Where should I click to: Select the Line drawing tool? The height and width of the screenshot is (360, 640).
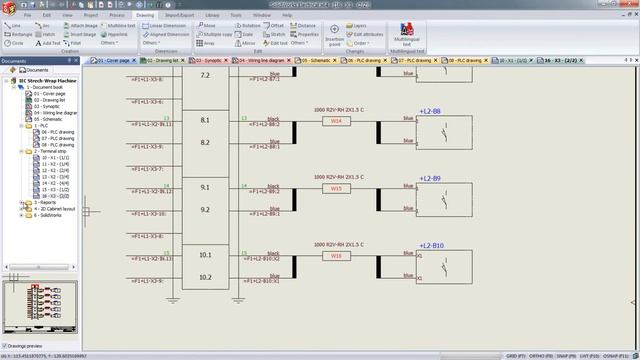[12, 25]
